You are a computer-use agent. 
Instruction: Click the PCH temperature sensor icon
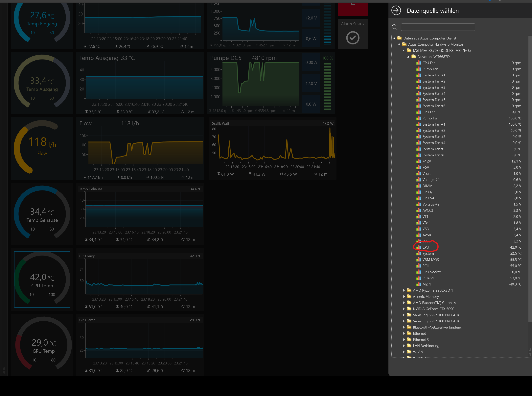(418, 266)
